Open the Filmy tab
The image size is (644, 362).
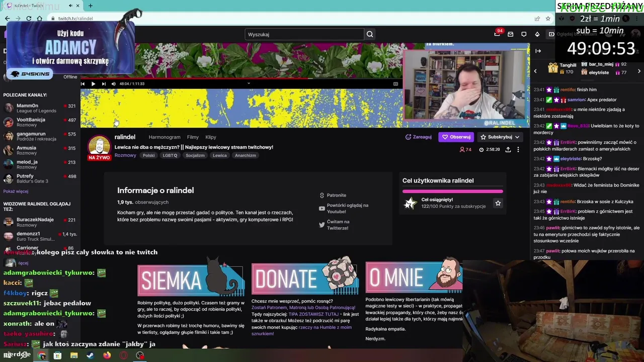tap(193, 137)
